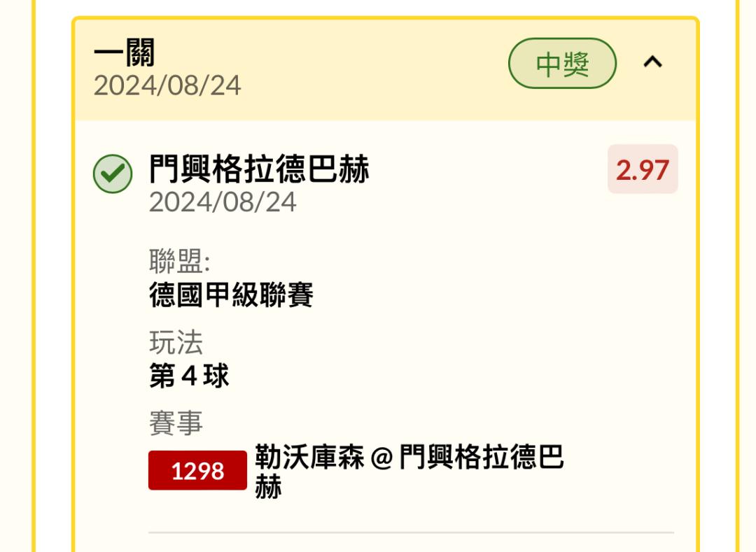Open the 勒沃庫森 away team name
The width and height of the screenshot is (756, 552).
click(309, 458)
